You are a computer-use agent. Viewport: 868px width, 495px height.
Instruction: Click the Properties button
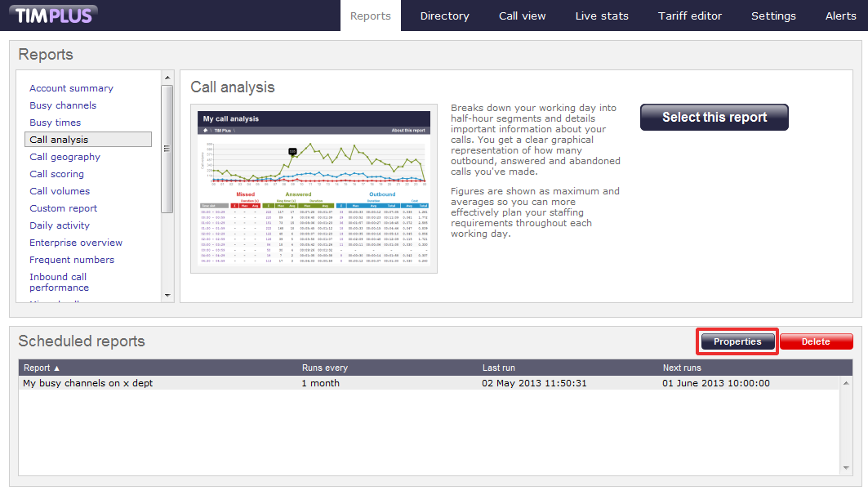(x=737, y=341)
